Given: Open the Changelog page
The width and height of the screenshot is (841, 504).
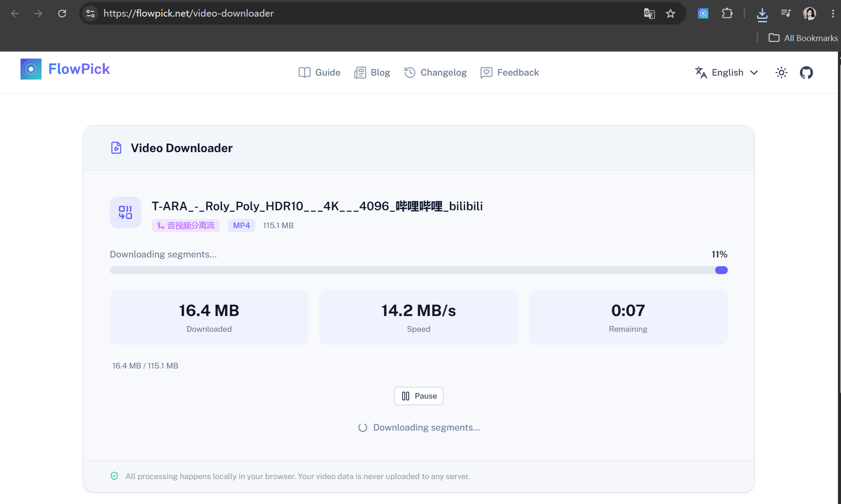Looking at the screenshot, I should point(435,73).
